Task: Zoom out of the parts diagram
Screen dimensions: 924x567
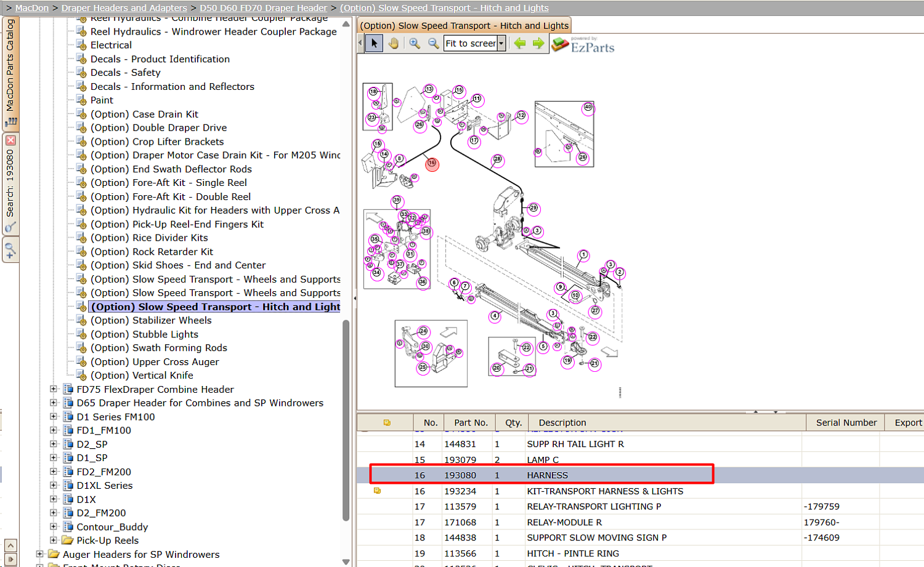Action: [434, 43]
